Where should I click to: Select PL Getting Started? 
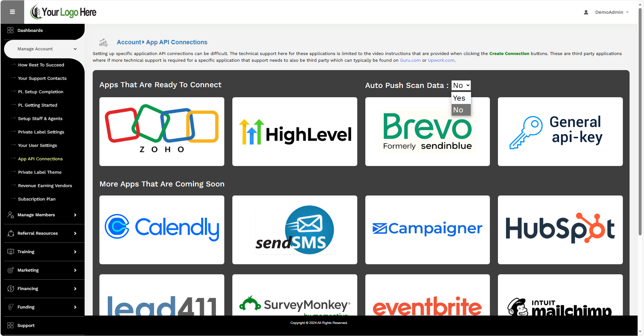pyautogui.click(x=38, y=105)
